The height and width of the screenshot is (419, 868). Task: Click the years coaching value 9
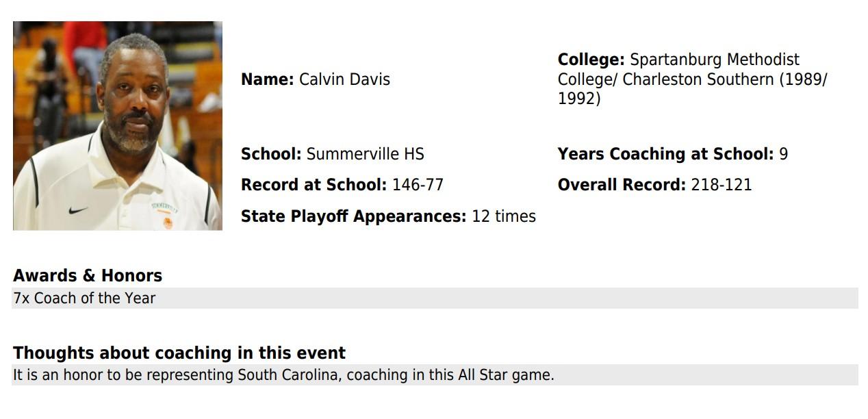[784, 154]
